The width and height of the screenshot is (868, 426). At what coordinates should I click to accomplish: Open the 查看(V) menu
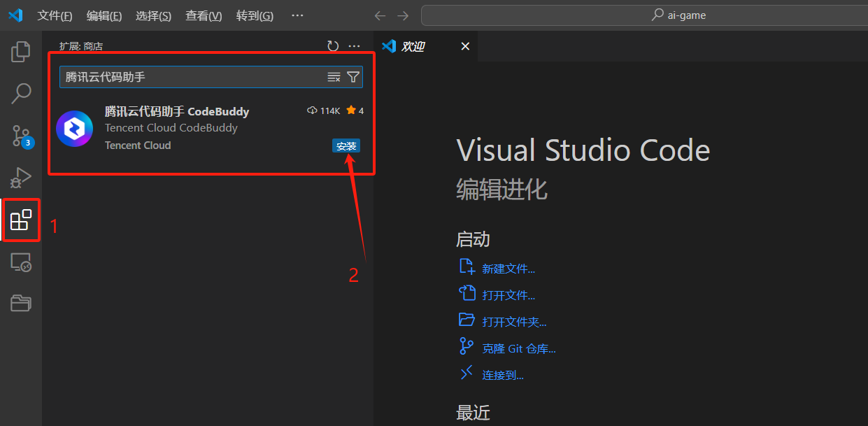point(204,15)
